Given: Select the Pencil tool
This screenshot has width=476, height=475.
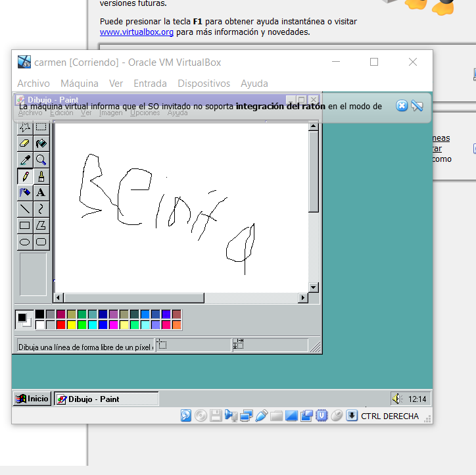Looking at the screenshot, I should [x=25, y=176].
